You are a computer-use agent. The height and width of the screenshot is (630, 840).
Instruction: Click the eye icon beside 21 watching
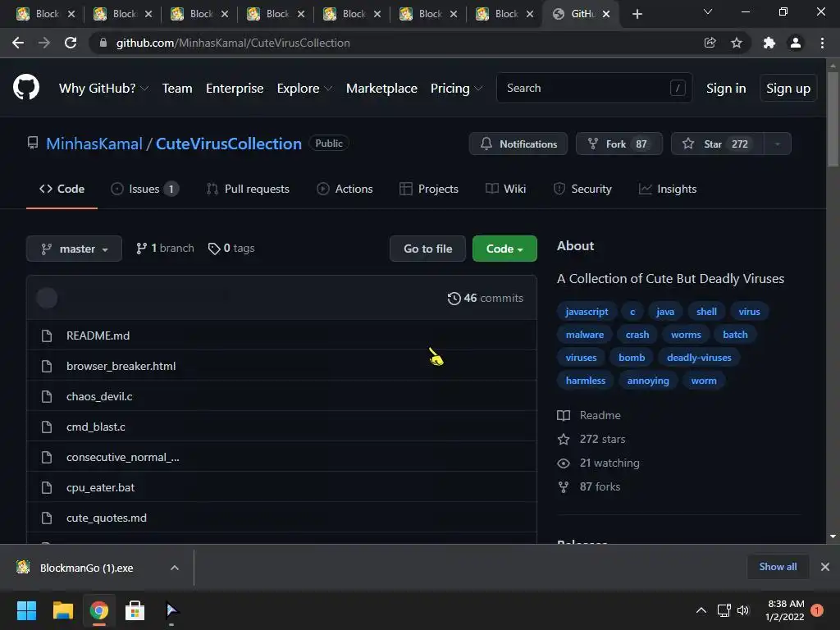563,463
